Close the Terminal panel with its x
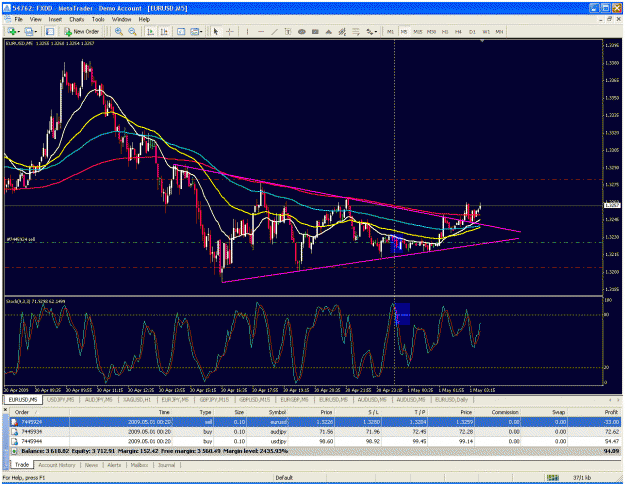 (x=6, y=409)
